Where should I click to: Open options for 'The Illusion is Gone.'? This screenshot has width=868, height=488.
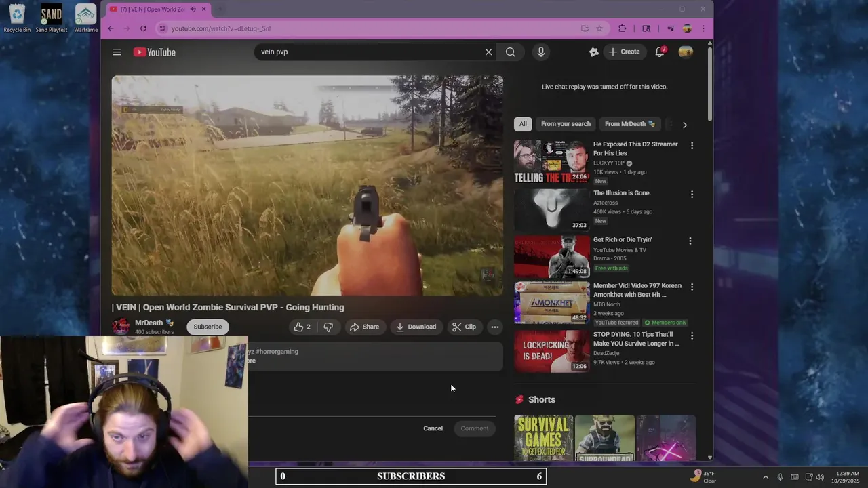pyautogui.click(x=692, y=195)
